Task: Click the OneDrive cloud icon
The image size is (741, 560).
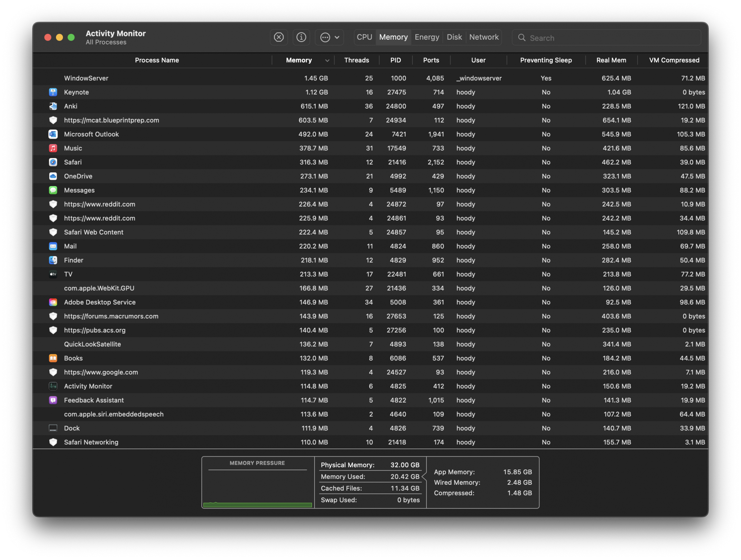Action: tap(53, 176)
